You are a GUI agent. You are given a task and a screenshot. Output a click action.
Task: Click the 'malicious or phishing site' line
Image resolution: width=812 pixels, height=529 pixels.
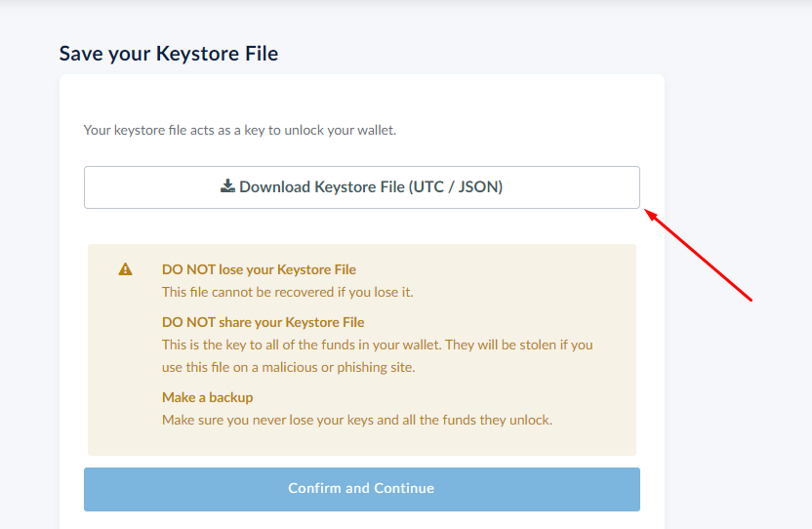tap(289, 367)
